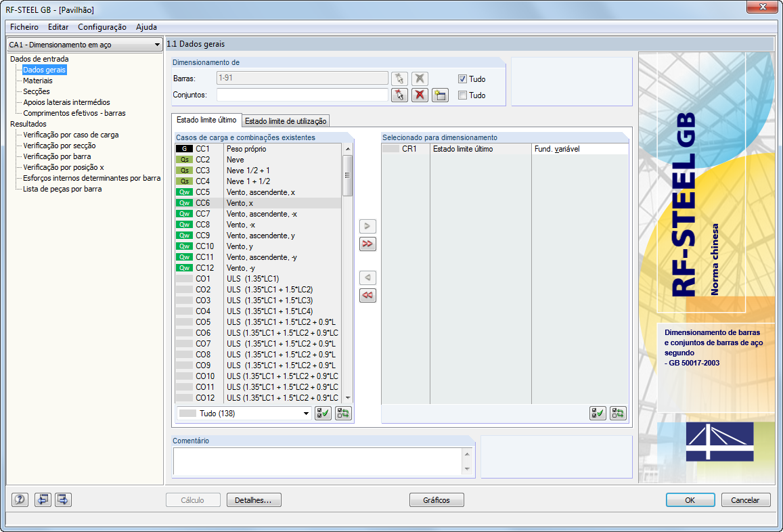The image size is (783, 532).
Task: Open the Ajuda menu
Action: 146,27
